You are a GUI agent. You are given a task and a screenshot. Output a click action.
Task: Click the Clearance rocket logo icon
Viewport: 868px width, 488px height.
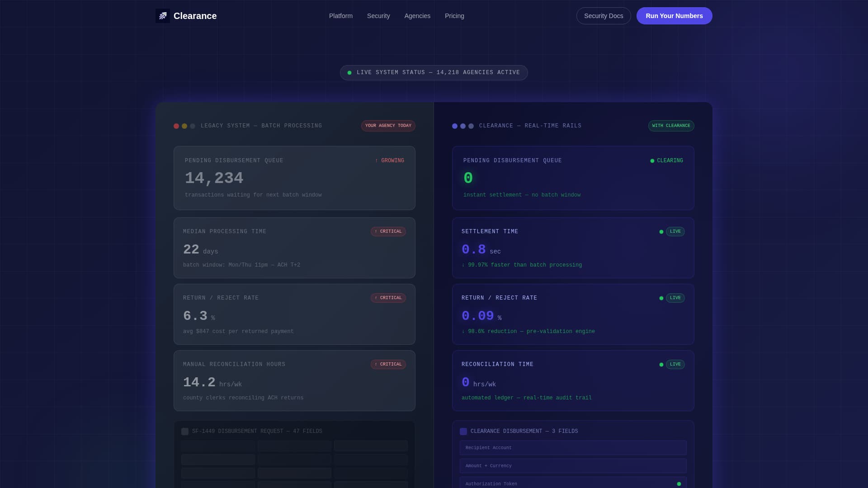[x=163, y=15]
